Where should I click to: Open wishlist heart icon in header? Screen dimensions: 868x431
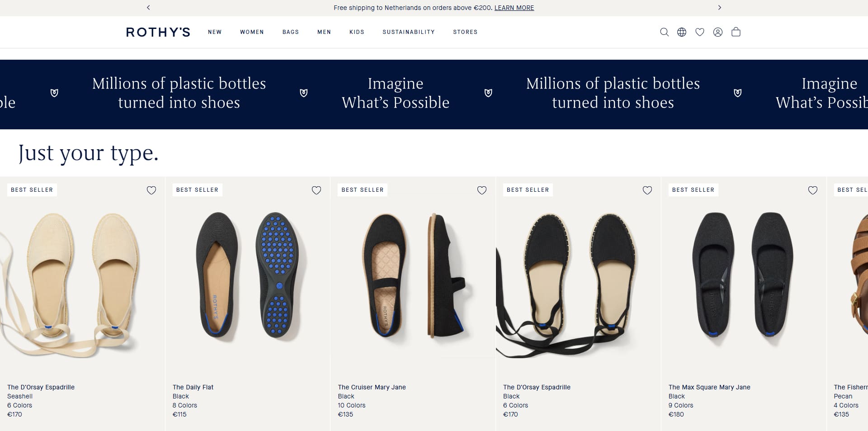pos(700,32)
